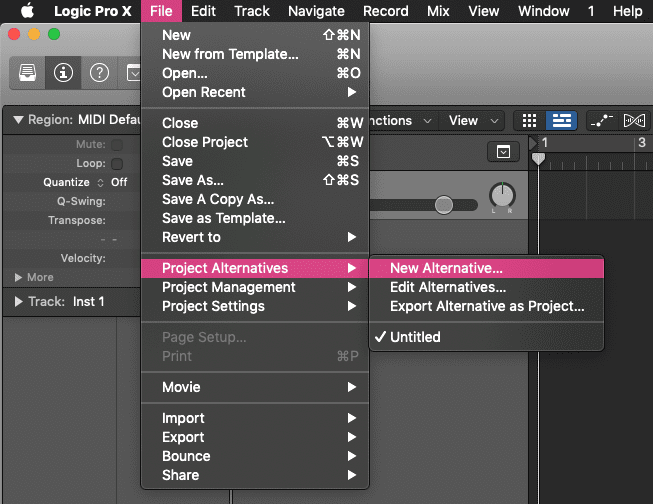Image resolution: width=653 pixels, height=504 pixels.
Task: Enable the Loop checkbox
Action: coord(117,164)
